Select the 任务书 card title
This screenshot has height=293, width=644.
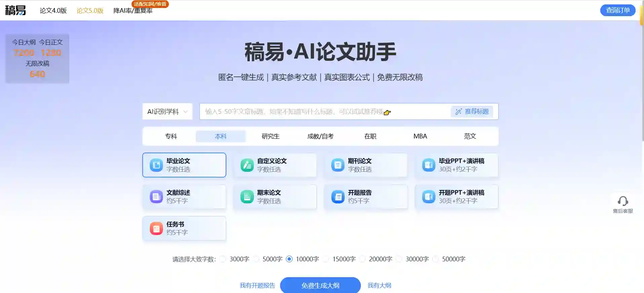point(175,224)
